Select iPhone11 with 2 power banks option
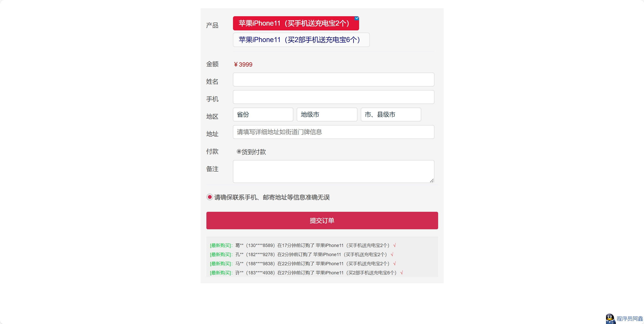Viewport: 644px width, 324px height. pyautogui.click(x=296, y=23)
